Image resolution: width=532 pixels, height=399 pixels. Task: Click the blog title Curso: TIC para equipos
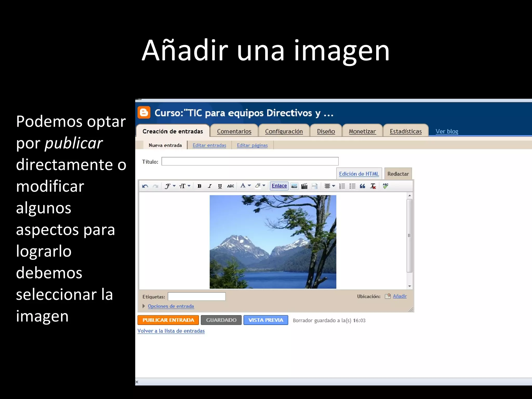(x=244, y=113)
